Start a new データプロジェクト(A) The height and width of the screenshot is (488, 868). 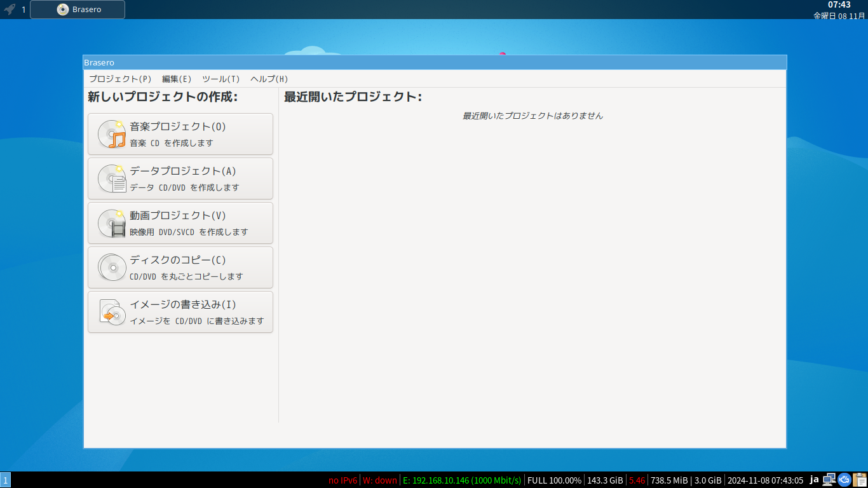[180, 179]
